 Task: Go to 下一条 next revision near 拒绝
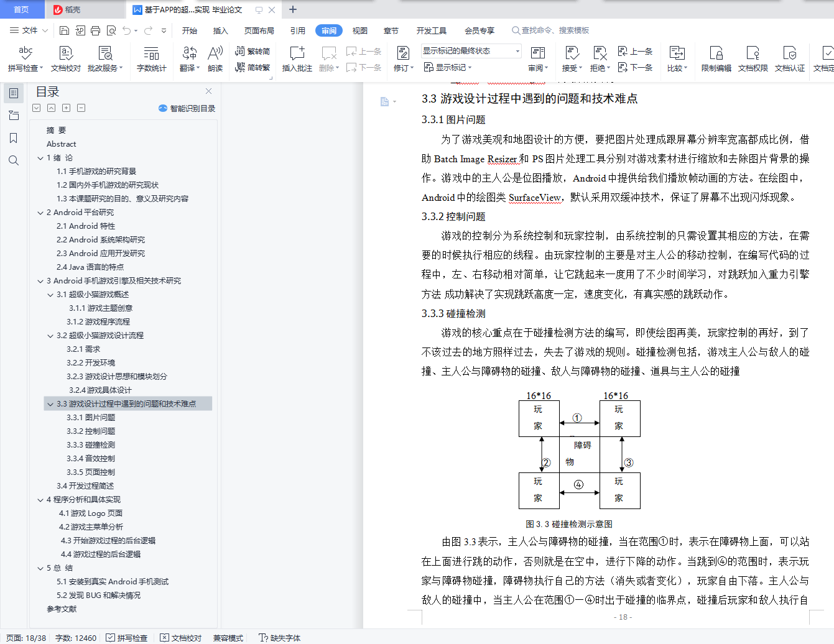(635, 67)
